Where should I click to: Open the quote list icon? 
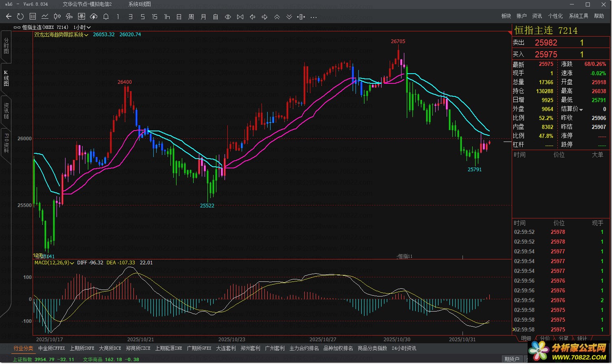(x=33, y=17)
